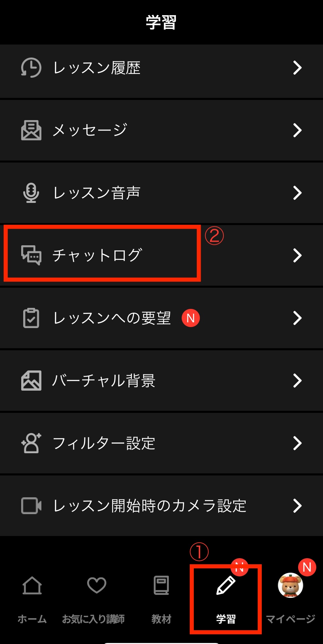Tap the レッスンへの要望 clipboard icon

[31, 318]
